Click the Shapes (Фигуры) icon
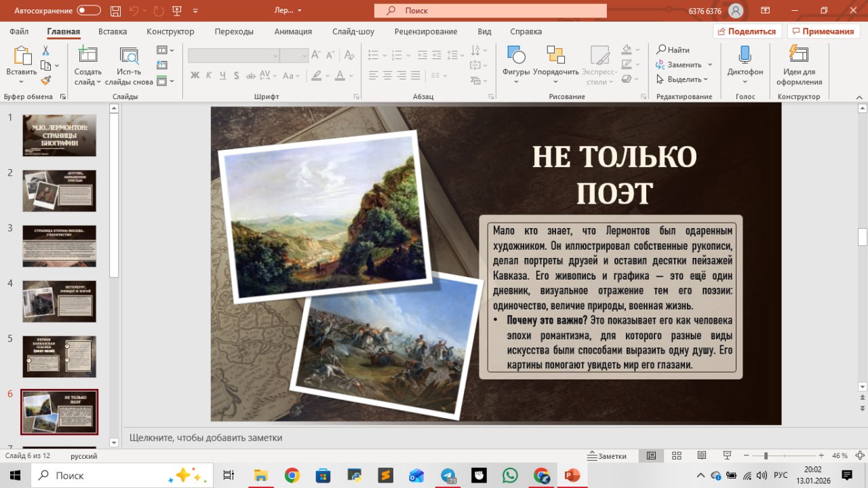The height and width of the screenshot is (488, 868). [x=516, y=56]
